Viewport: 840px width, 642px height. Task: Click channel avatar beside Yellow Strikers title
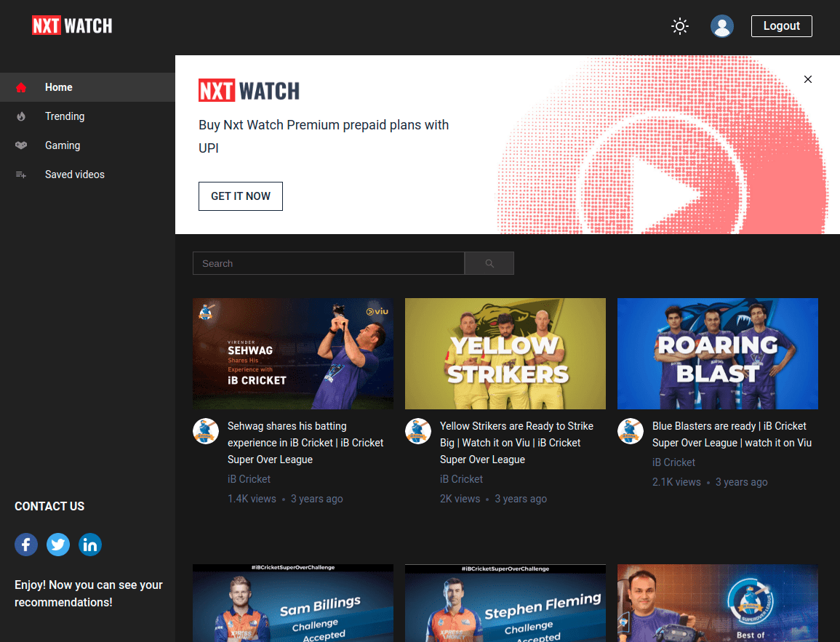tap(418, 432)
